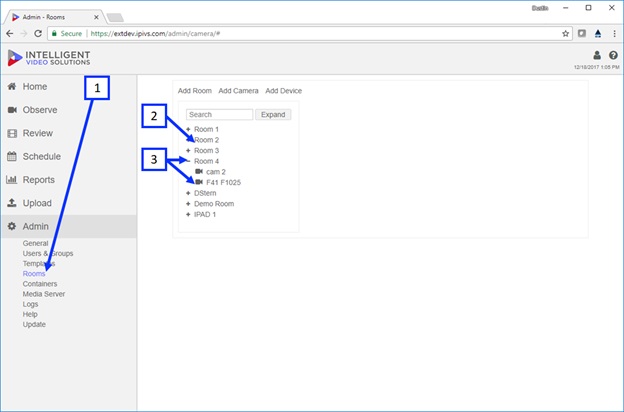Open the help question mark icon

click(x=613, y=55)
